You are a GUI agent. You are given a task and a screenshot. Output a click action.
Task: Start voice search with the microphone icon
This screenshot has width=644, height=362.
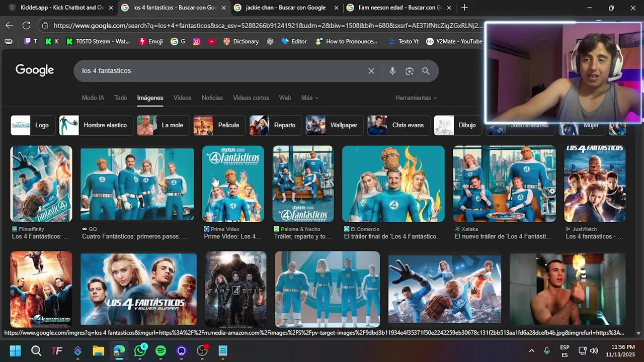coord(392,71)
